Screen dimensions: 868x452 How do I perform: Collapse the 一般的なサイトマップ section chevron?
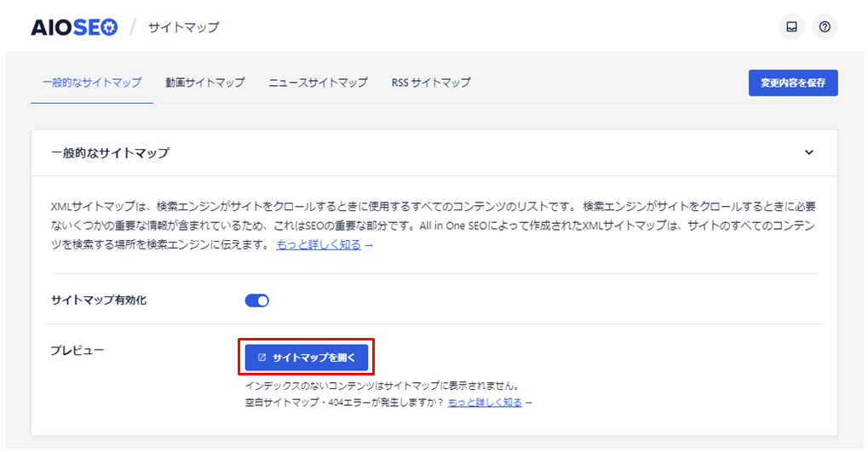[808, 152]
